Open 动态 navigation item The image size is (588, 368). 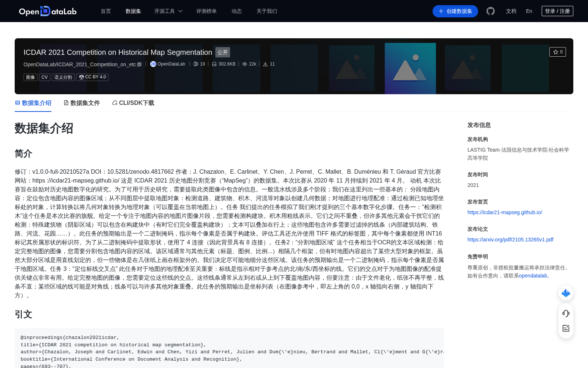237,11
